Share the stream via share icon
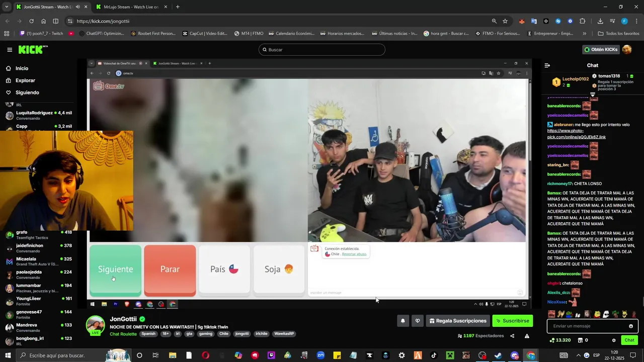The image size is (644, 362). (512, 336)
